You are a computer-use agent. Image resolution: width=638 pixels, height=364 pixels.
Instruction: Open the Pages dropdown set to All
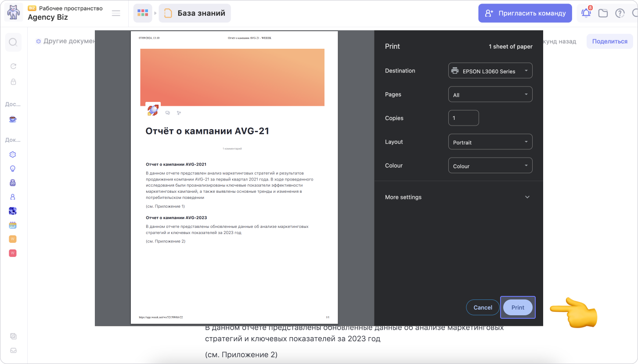click(x=490, y=94)
